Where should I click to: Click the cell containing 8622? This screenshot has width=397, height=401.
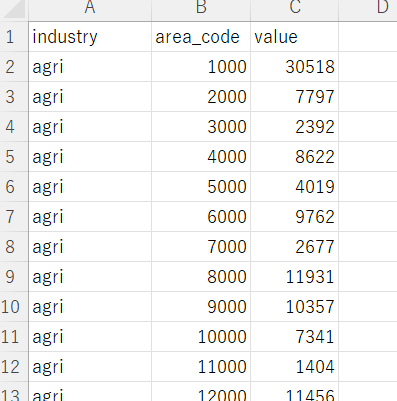click(295, 157)
